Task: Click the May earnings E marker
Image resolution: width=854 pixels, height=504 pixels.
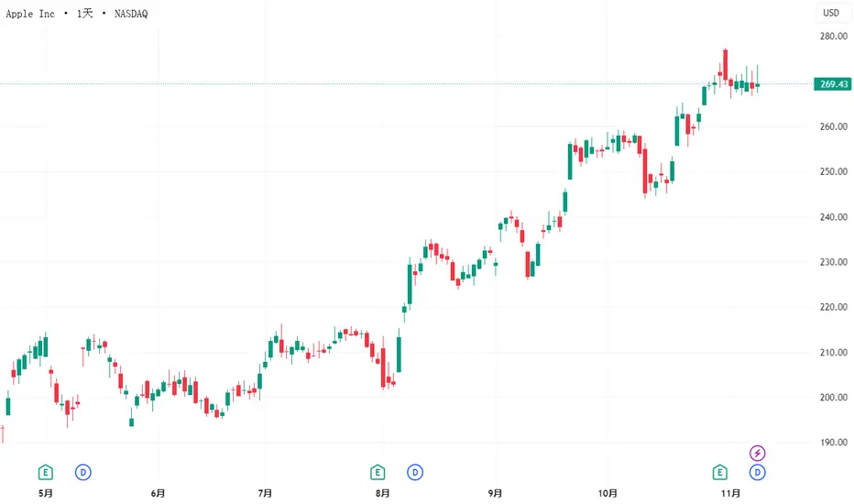Action: click(45, 472)
